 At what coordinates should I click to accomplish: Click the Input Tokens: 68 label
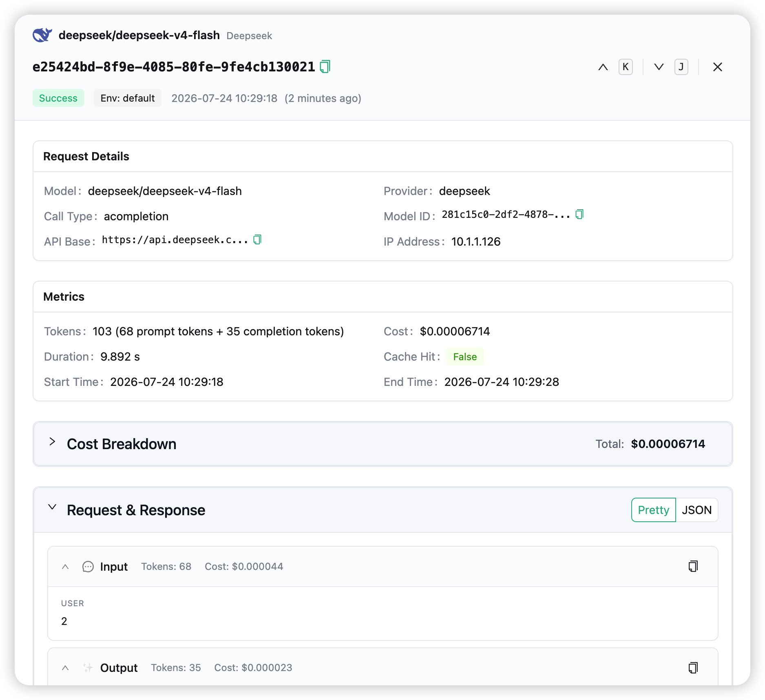pyautogui.click(x=166, y=567)
